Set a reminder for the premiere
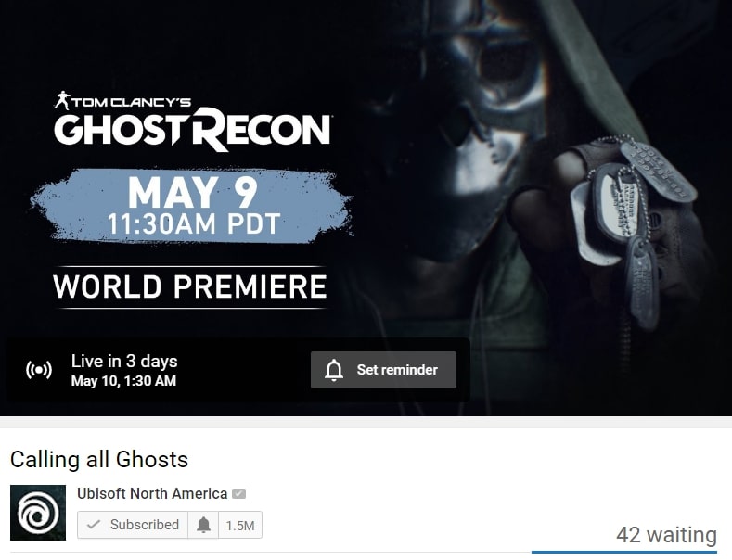Image resolution: width=732 pixels, height=560 pixels. pyautogui.click(x=383, y=370)
